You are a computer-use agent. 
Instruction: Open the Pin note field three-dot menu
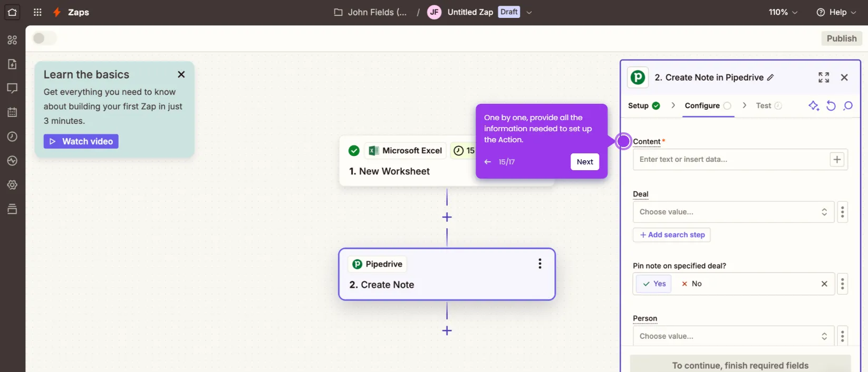[x=842, y=283]
